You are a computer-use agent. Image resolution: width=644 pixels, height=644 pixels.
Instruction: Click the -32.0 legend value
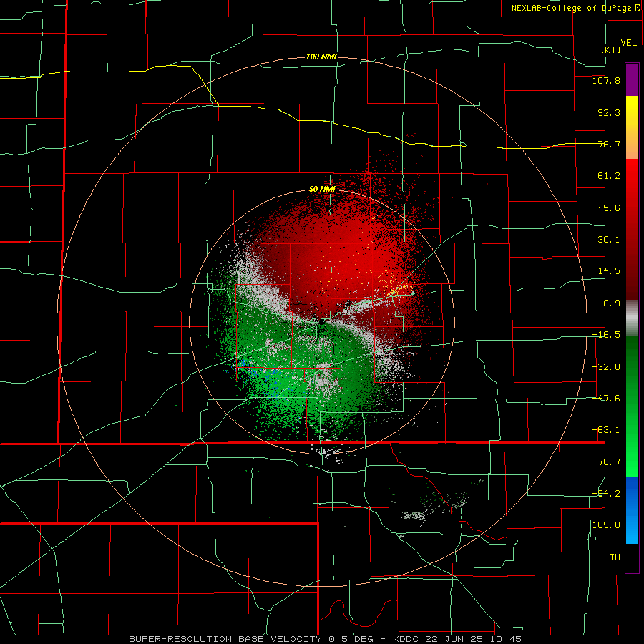pos(606,367)
